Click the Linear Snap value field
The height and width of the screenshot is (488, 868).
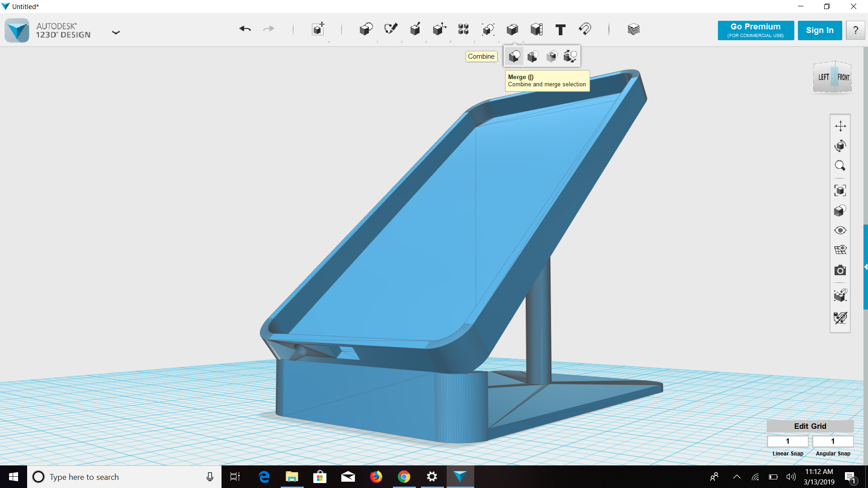point(787,441)
